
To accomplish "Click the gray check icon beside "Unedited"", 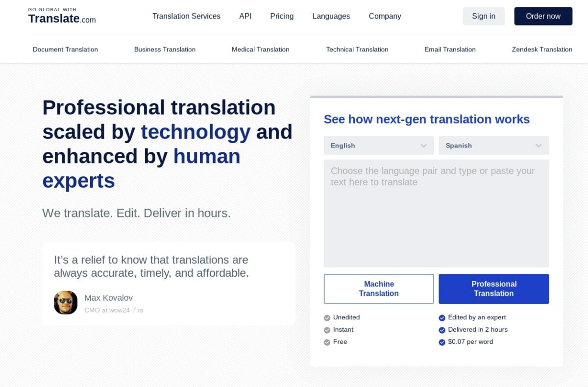I will 327,317.
